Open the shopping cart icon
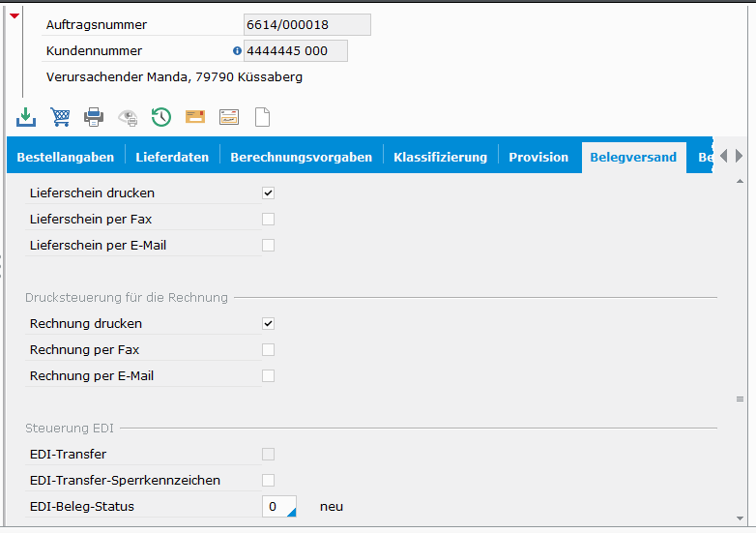This screenshot has height=533, width=756. tap(60, 117)
